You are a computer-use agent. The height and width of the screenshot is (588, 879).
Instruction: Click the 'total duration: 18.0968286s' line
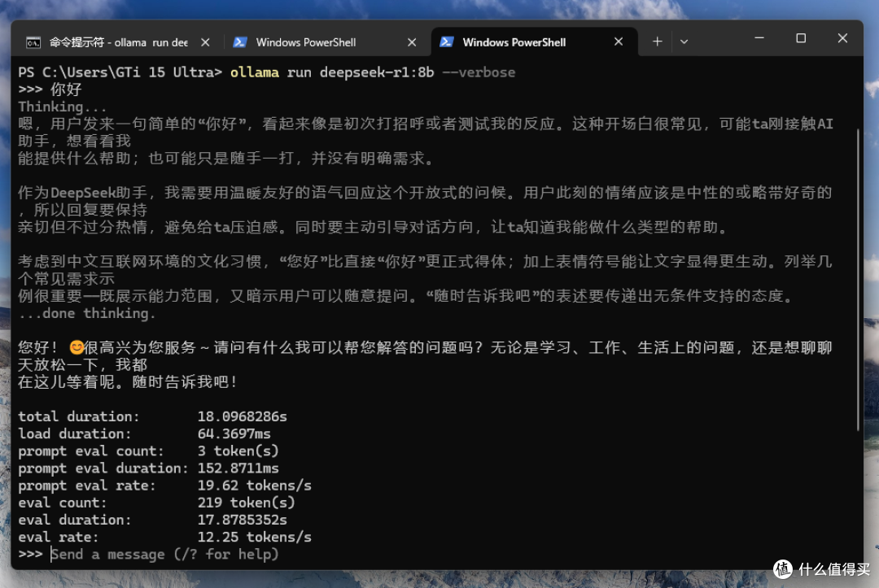coord(152,416)
